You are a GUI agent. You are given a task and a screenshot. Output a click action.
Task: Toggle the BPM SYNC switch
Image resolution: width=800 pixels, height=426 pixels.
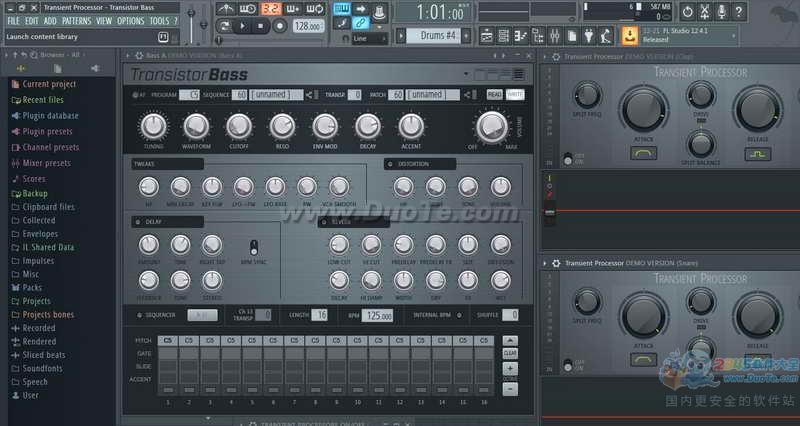point(254,247)
